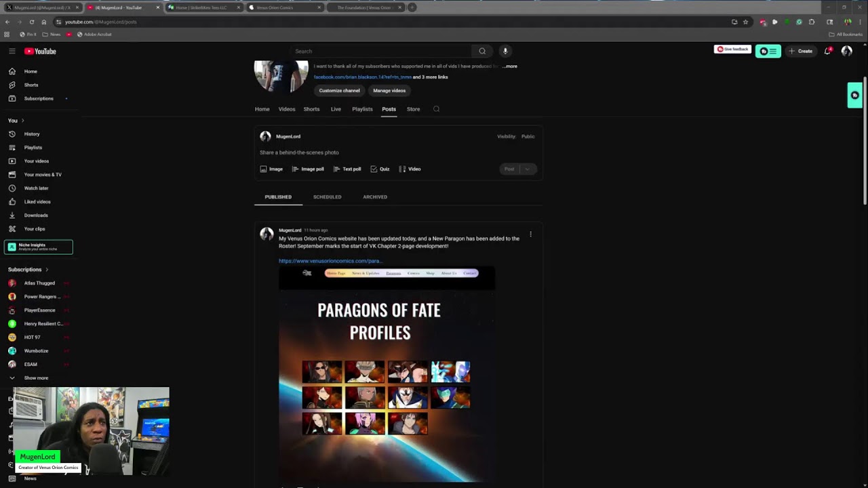Switch to Venus Orion Comics browser tab
Screen dimensions: 868x488
283,7
